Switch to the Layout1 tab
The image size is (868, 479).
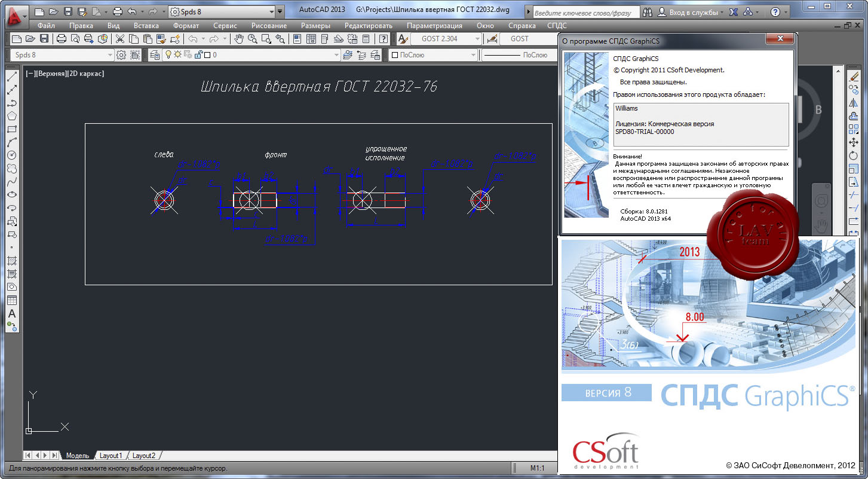point(111,456)
